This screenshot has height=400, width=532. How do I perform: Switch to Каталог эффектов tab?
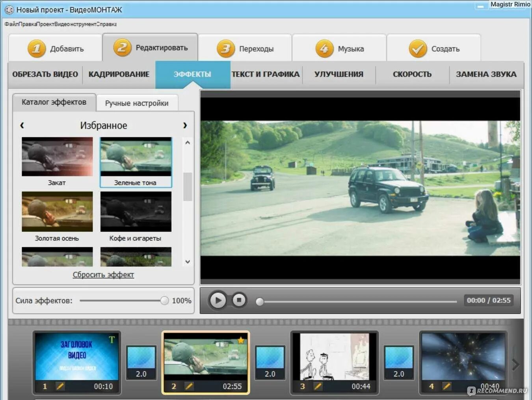54,102
